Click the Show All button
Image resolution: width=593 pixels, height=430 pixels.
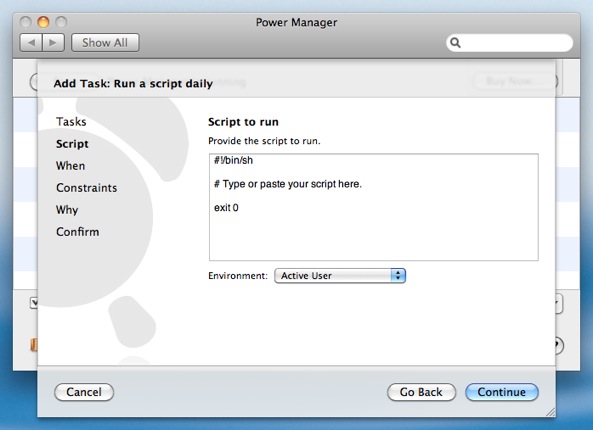pyautogui.click(x=105, y=42)
